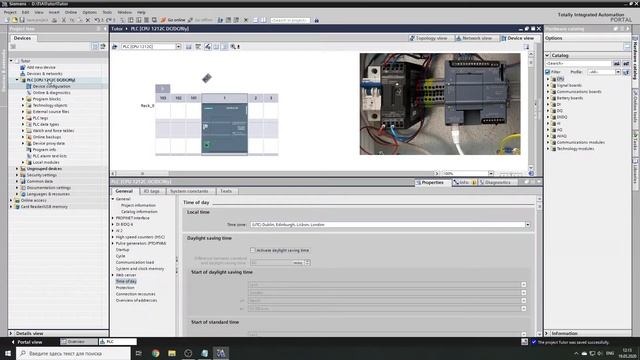Click the Go online toolbar button

click(x=173, y=20)
